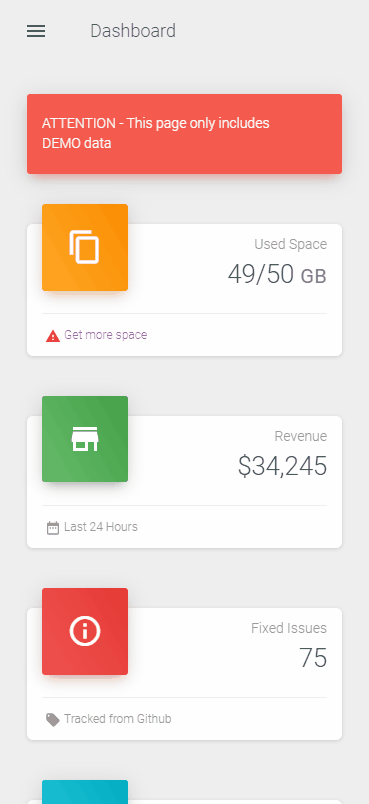The image size is (369, 804).
Task: Open the hamburger navigation menu
Action: pyautogui.click(x=36, y=31)
